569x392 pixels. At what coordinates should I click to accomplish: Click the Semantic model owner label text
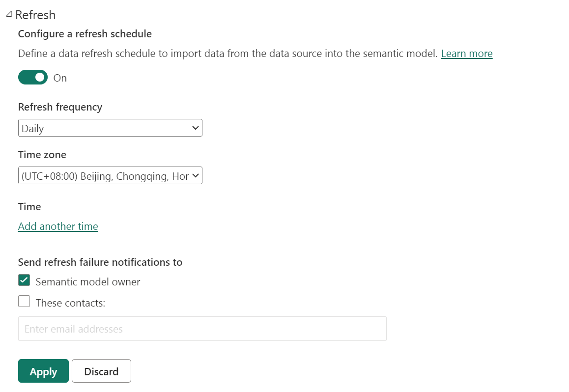pyautogui.click(x=88, y=282)
